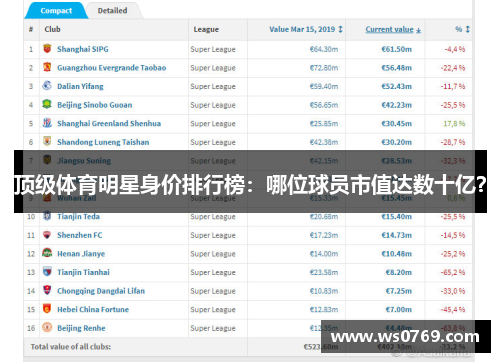
Task: Click the €56.48m current value
Action: click(x=397, y=68)
